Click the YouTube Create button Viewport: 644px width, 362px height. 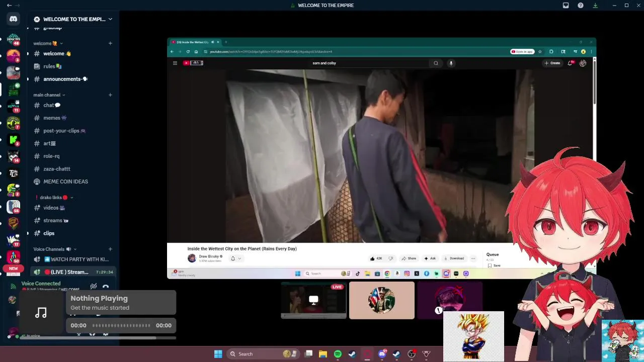(552, 63)
